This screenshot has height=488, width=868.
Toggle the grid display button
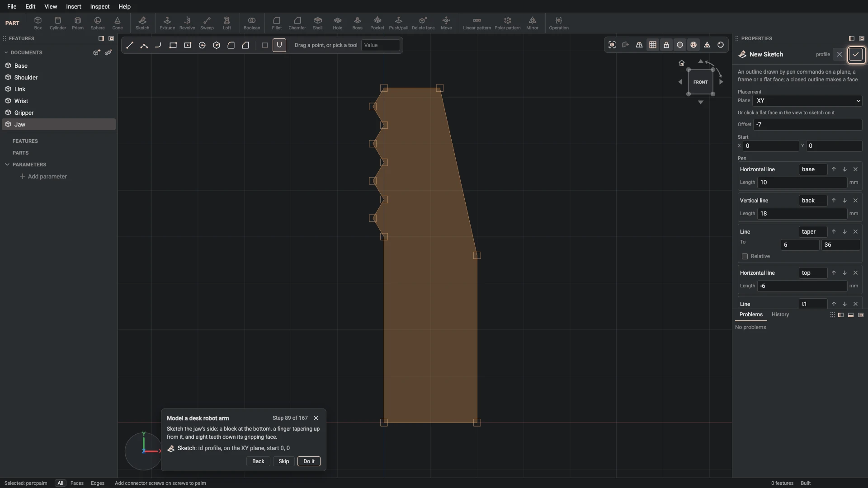point(653,45)
